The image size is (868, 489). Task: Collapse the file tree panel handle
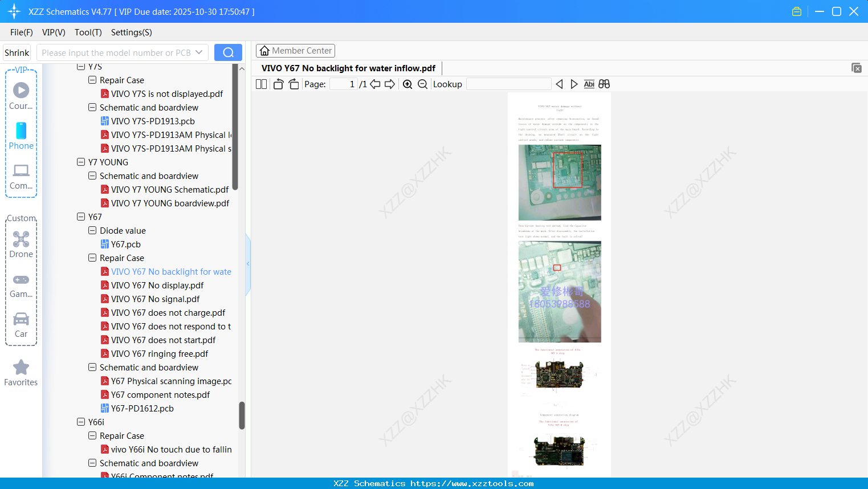coord(248,264)
